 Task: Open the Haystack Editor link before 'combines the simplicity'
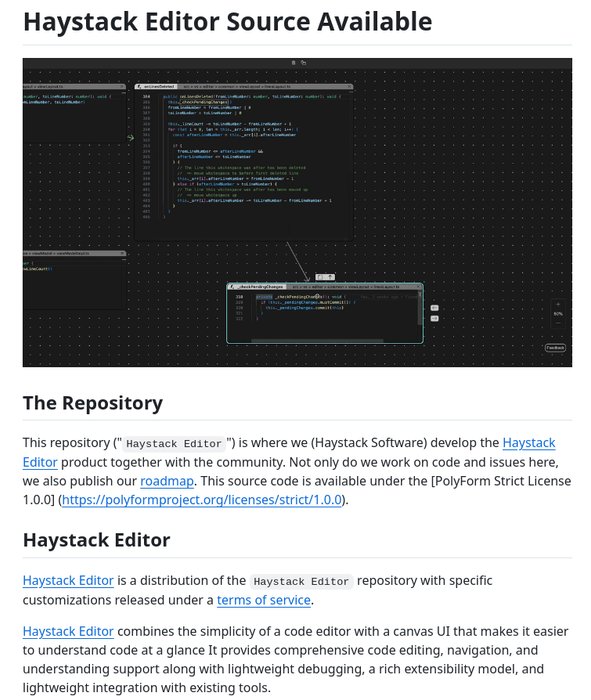pyautogui.click(x=68, y=632)
